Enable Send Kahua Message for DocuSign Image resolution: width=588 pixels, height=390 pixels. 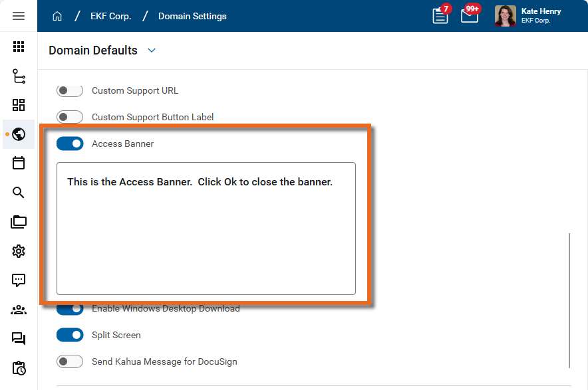70,361
